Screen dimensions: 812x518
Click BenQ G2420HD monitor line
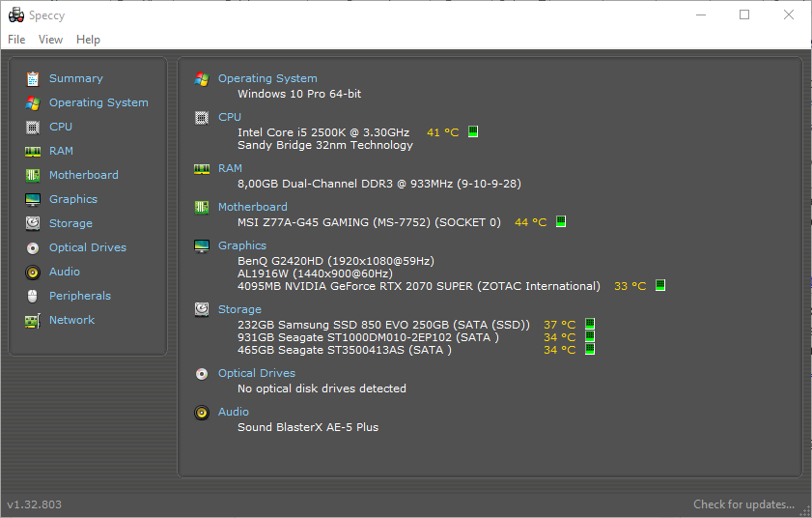click(336, 261)
